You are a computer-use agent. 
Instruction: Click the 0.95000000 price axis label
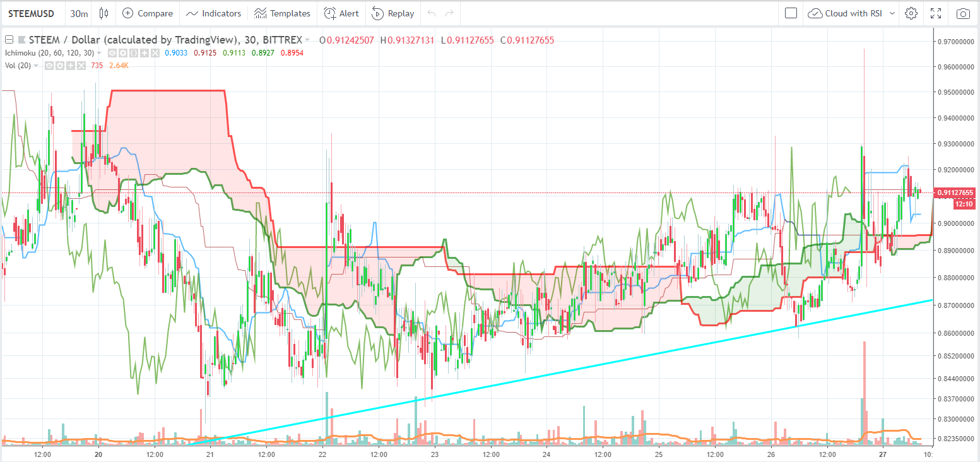tap(957, 93)
